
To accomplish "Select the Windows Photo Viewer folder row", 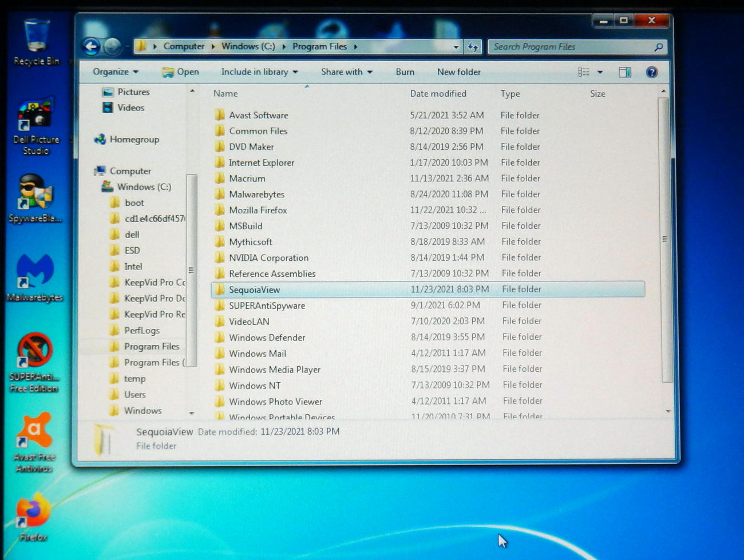I will coord(428,402).
